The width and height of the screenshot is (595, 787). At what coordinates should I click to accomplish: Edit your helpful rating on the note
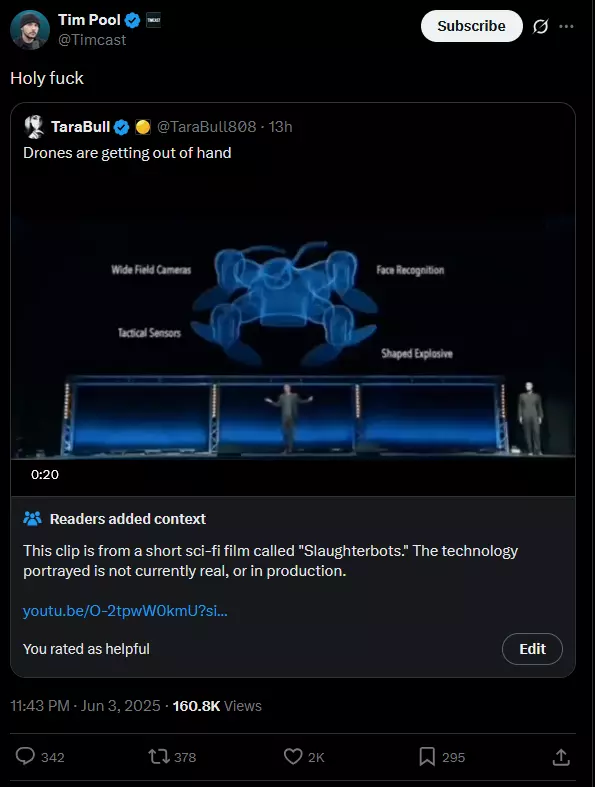point(532,649)
